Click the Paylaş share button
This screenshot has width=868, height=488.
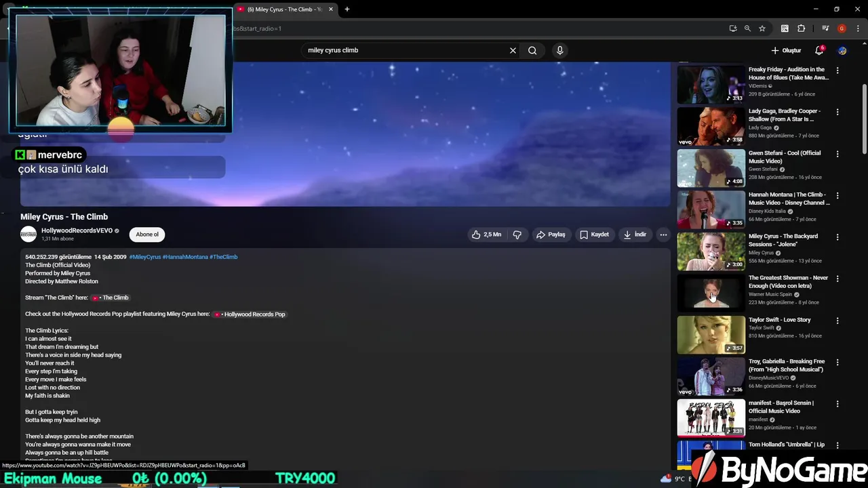click(x=551, y=235)
